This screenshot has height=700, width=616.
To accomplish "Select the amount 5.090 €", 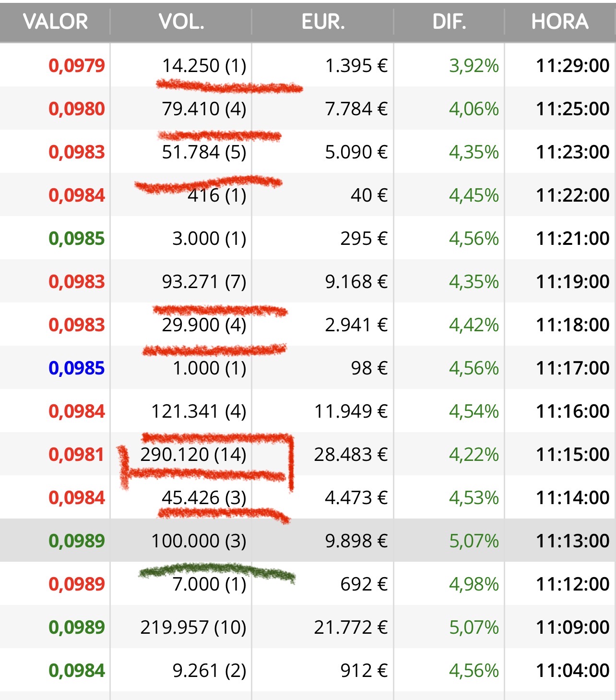I will tap(356, 152).
